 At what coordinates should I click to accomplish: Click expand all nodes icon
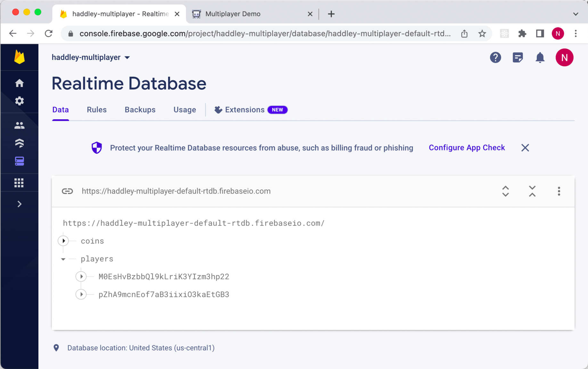(x=505, y=191)
